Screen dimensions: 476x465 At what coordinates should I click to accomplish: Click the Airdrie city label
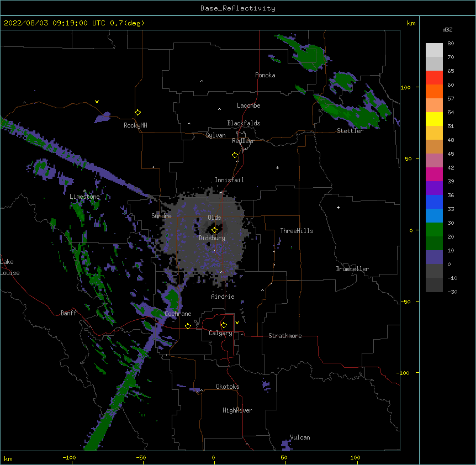coord(223,297)
